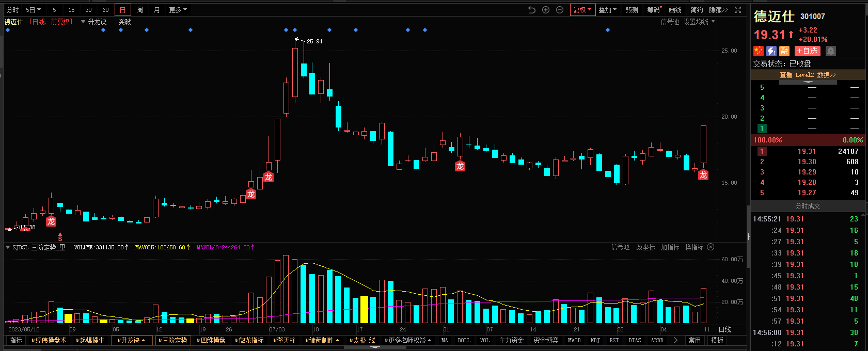
Task: Click the red S sell signal marker
Action: pyautogui.click(x=60, y=237)
